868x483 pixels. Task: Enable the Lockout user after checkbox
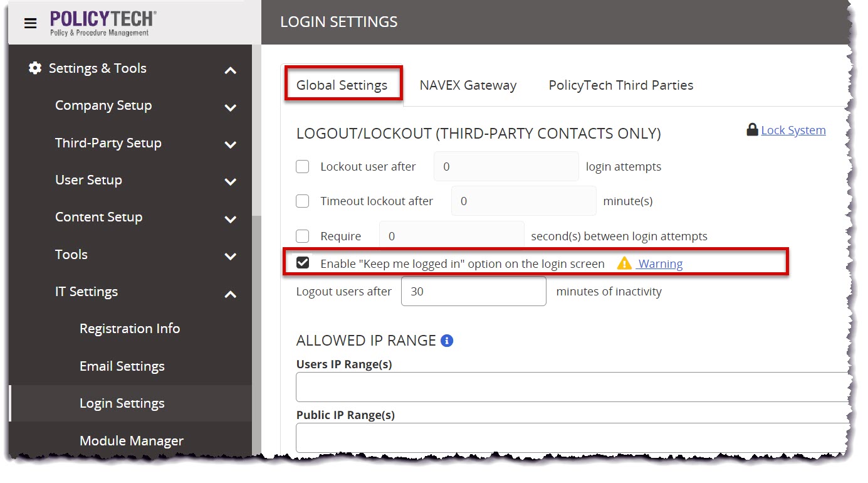(x=303, y=166)
